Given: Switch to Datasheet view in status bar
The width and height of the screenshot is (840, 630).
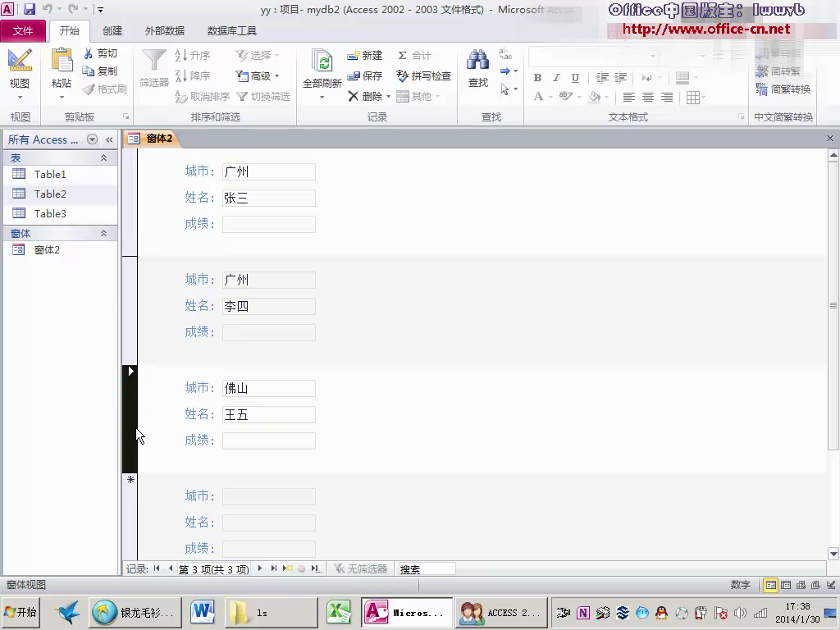Looking at the screenshot, I should (x=786, y=585).
